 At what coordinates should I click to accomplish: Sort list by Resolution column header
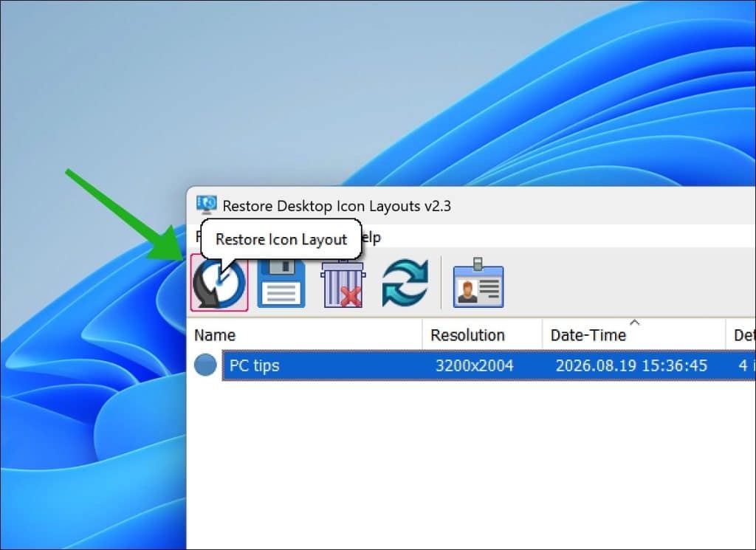pyautogui.click(x=482, y=334)
